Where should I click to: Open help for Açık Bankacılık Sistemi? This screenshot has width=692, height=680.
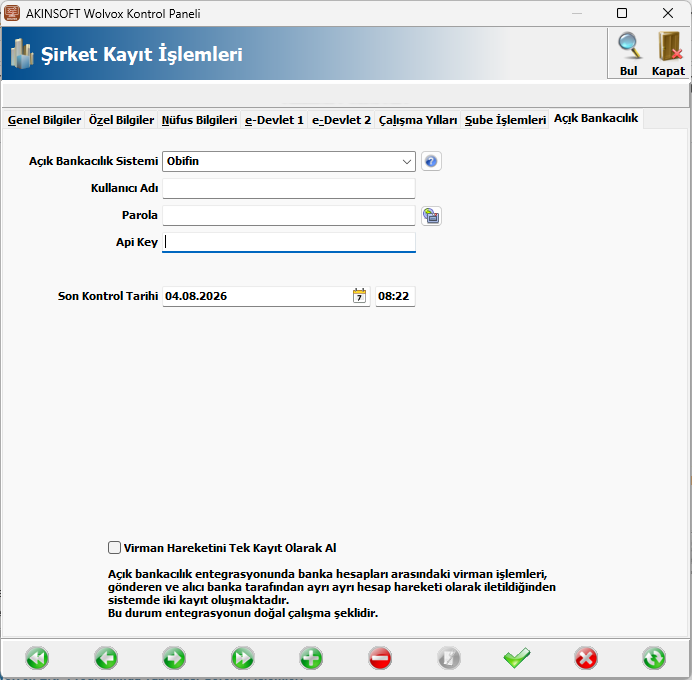click(x=431, y=162)
